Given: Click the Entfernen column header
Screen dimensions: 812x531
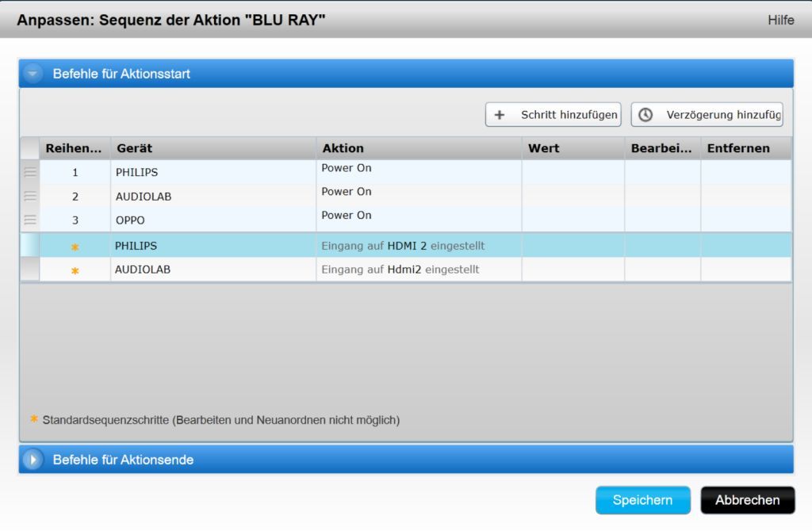Looking at the screenshot, I should [x=738, y=148].
